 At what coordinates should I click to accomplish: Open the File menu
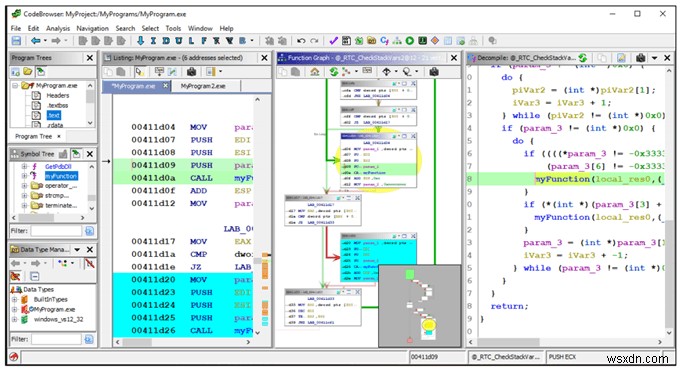(x=16, y=28)
